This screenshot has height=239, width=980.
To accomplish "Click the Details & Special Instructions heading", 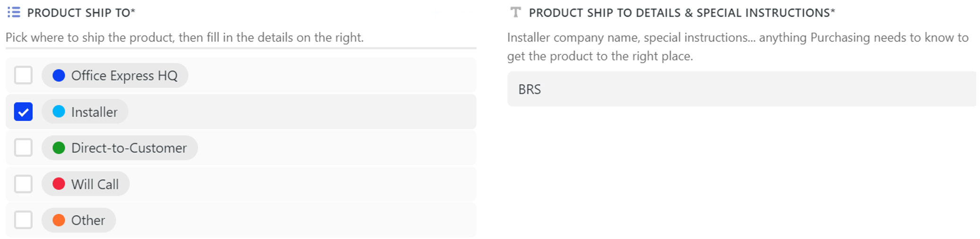I will (x=682, y=13).
